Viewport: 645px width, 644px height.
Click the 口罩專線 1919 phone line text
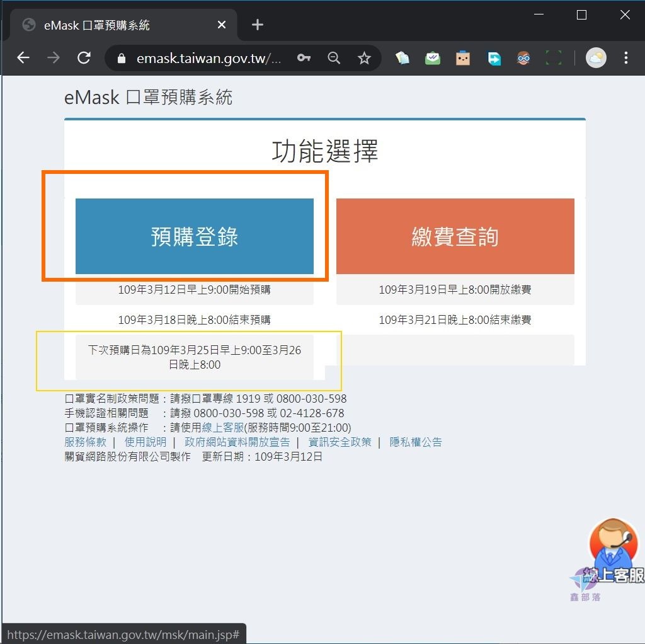(x=206, y=398)
